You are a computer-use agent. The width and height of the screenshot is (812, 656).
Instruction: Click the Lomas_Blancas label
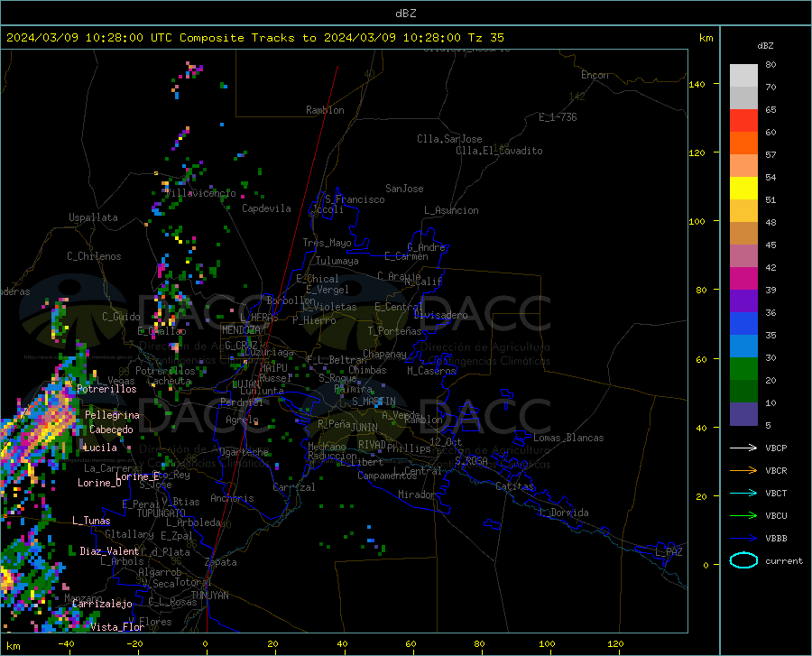[x=568, y=438]
